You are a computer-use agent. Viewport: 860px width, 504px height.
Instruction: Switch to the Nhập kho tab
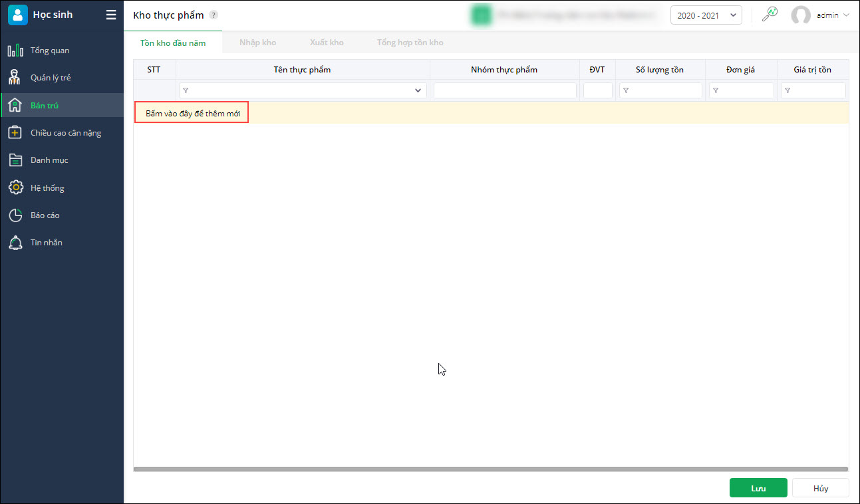257,43
